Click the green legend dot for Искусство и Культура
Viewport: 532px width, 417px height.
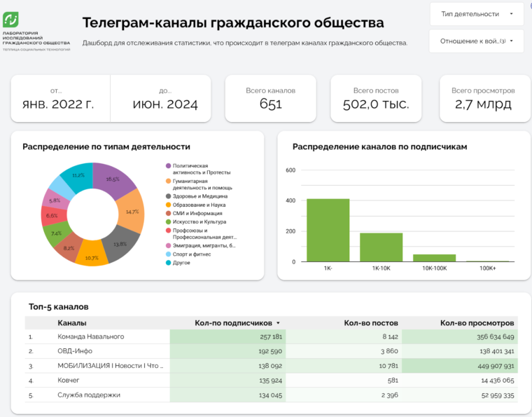[x=168, y=221]
